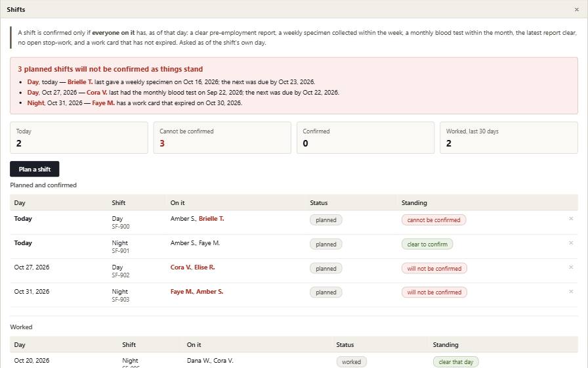
Task: Remove the SF-903 Oct 31 shift row
Action: tap(571, 291)
